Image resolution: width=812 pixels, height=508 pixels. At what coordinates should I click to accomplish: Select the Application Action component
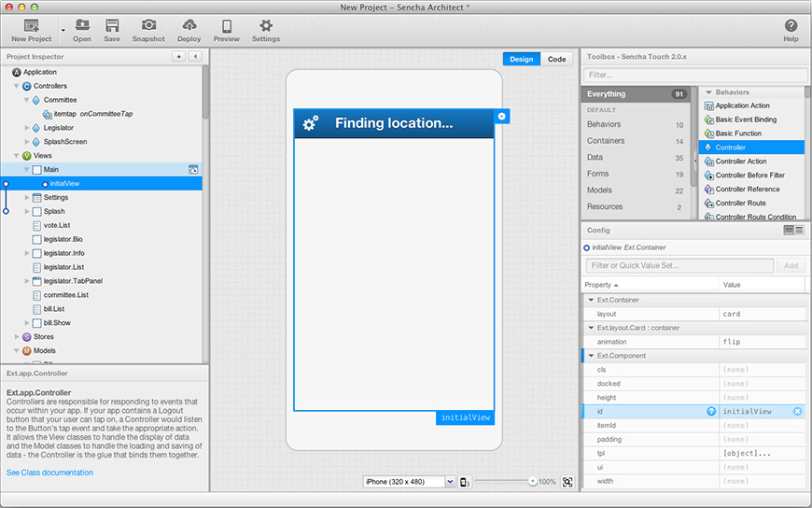[x=752, y=106]
